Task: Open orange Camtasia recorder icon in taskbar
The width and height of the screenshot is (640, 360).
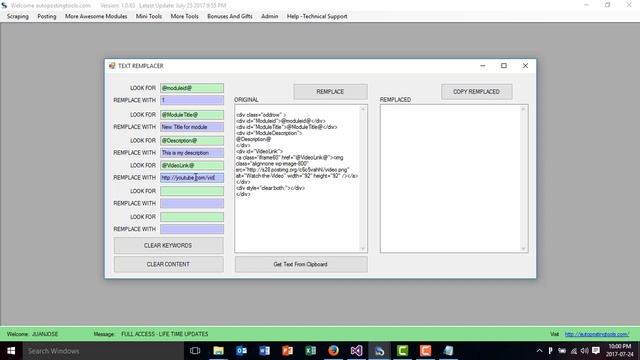Action: coord(425,351)
